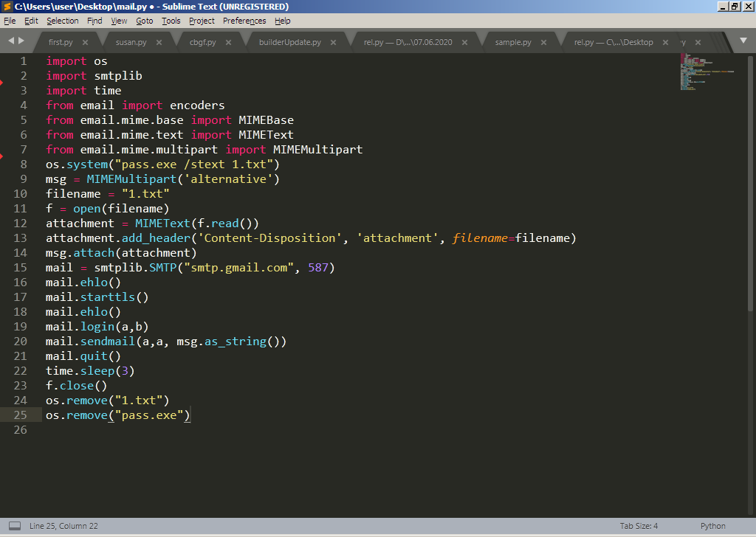This screenshot has width=756, height=537.
Task: Open the Goto menu
Action: (144, 21)
